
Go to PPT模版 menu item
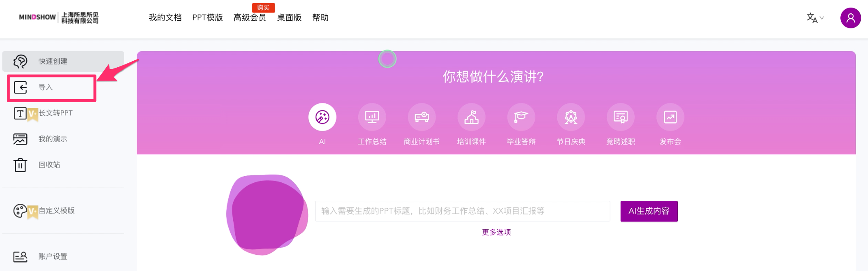[208, 17]
